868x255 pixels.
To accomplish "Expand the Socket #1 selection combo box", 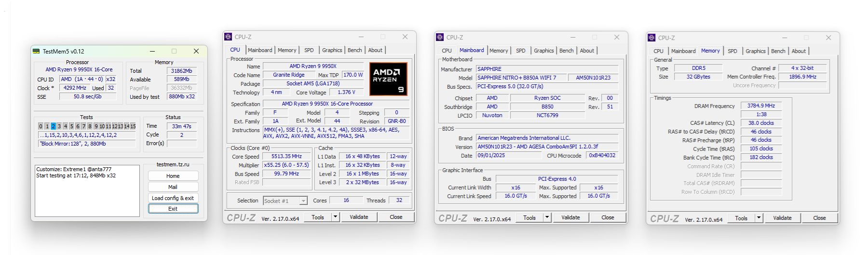I will (x=303, y=201).
